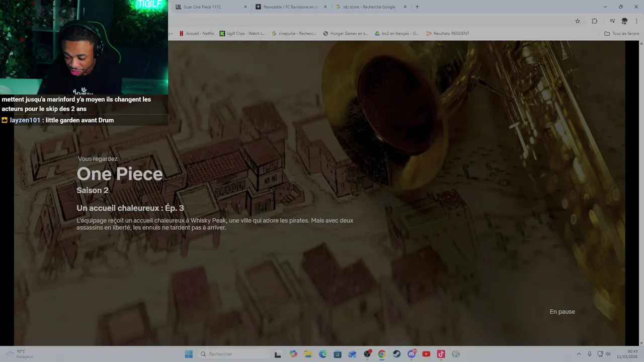Open Microsoft Store from the taskbar

[x=338, y=354]
